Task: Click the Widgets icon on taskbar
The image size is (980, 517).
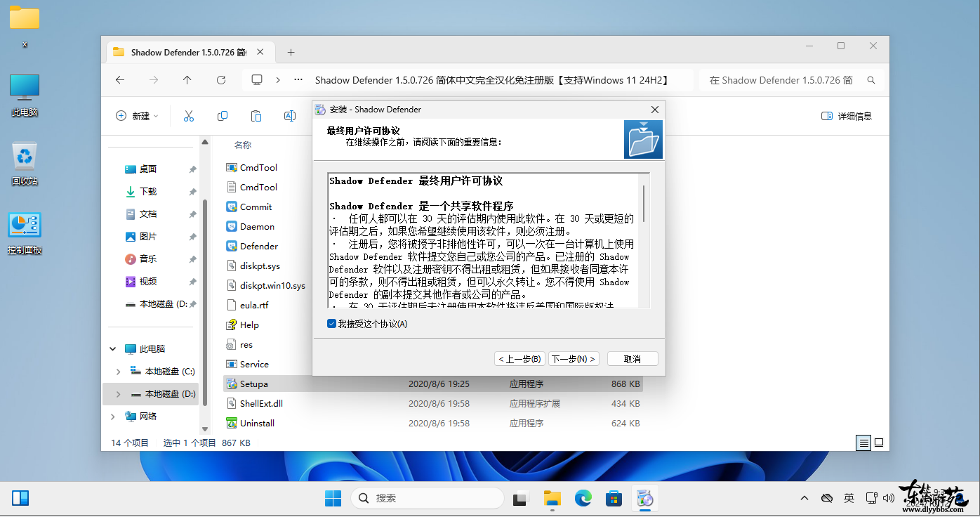Action: [20, 498]
